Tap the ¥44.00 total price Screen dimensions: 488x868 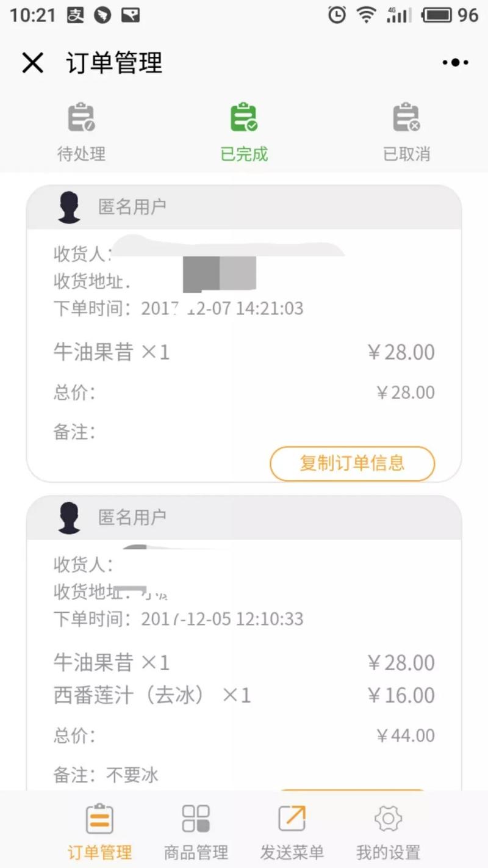point(406,736)
